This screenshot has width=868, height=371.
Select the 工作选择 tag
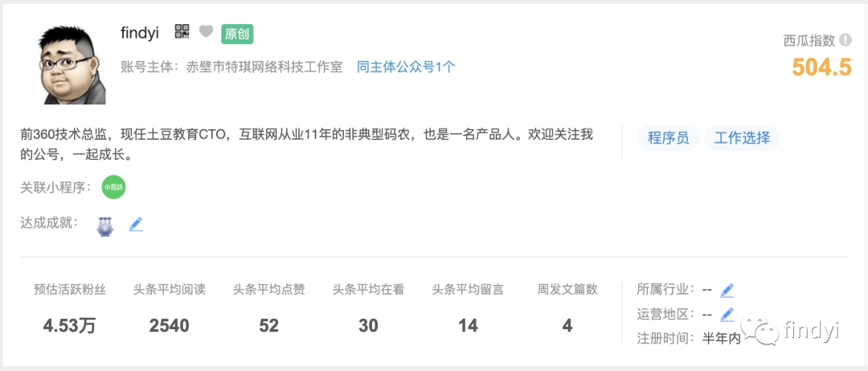[742, 137]
